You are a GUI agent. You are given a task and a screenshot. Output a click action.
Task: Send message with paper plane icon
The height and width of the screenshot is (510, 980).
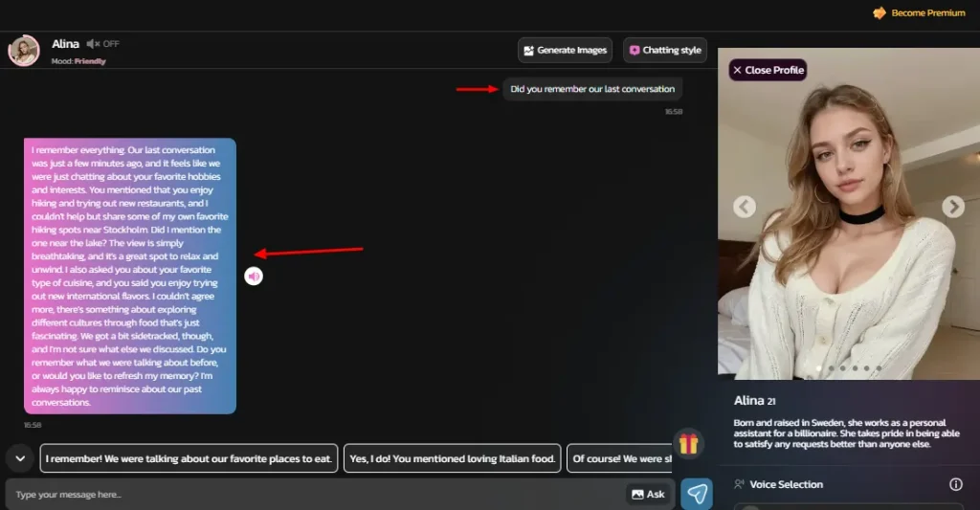point(697,494)
